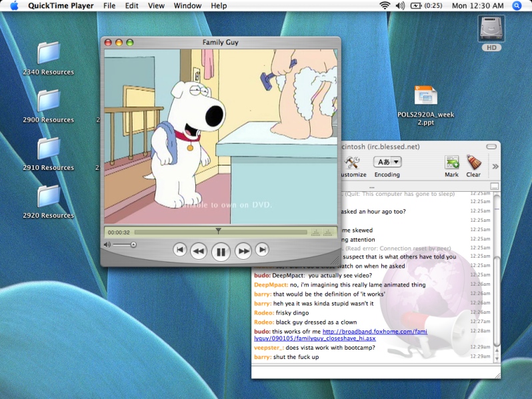This screenshot has height=399, width=532.
Task: Open the View menu
Action: click(156, 6)
